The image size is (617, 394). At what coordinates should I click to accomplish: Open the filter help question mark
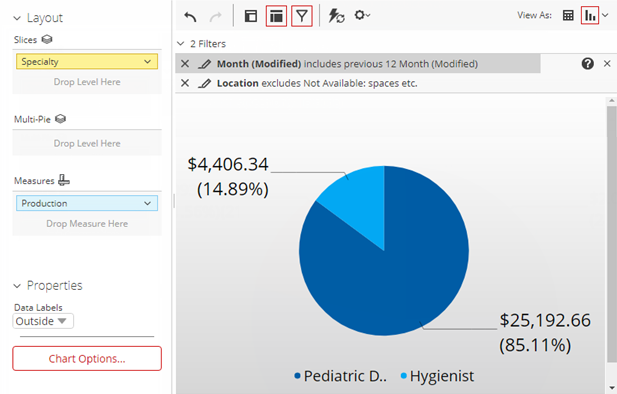[587, 63]
